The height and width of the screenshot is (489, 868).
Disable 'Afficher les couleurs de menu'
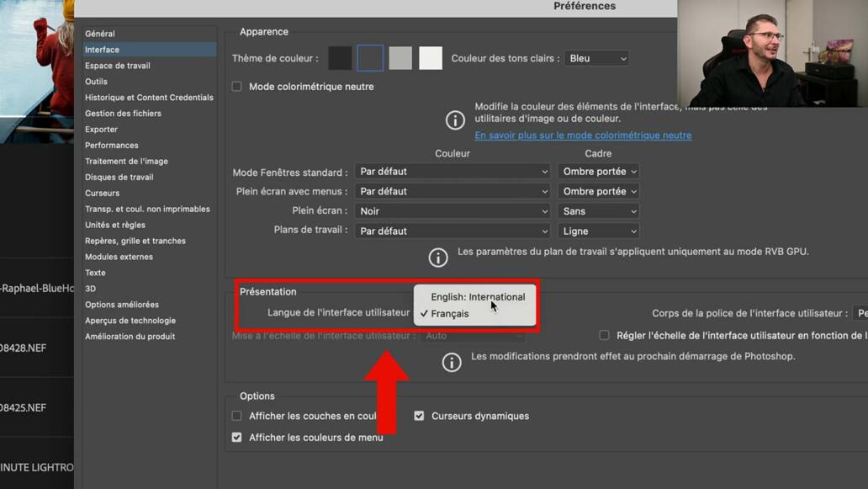point(236,437)
